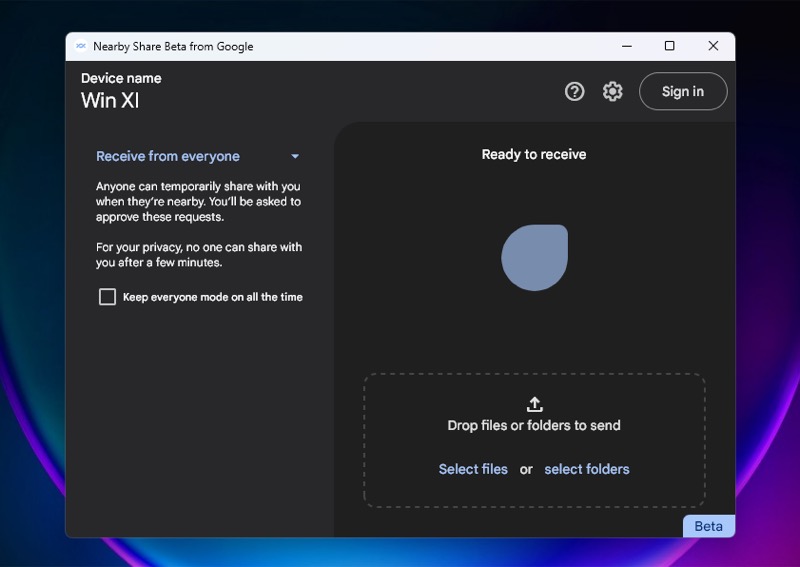Click the Device name label
The height and width of the screenshot is (567, 800).
(x=121, y=78)
